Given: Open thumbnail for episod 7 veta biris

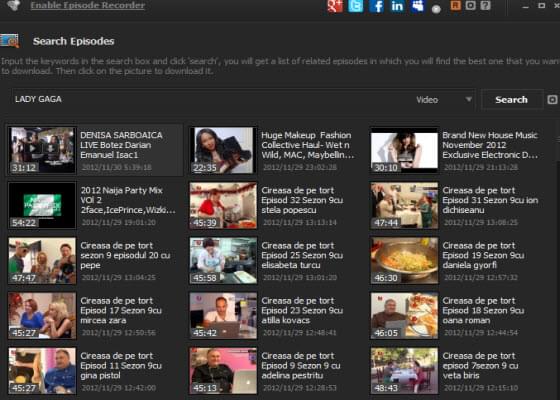Looking at the screenshot, I should [404, 371].
